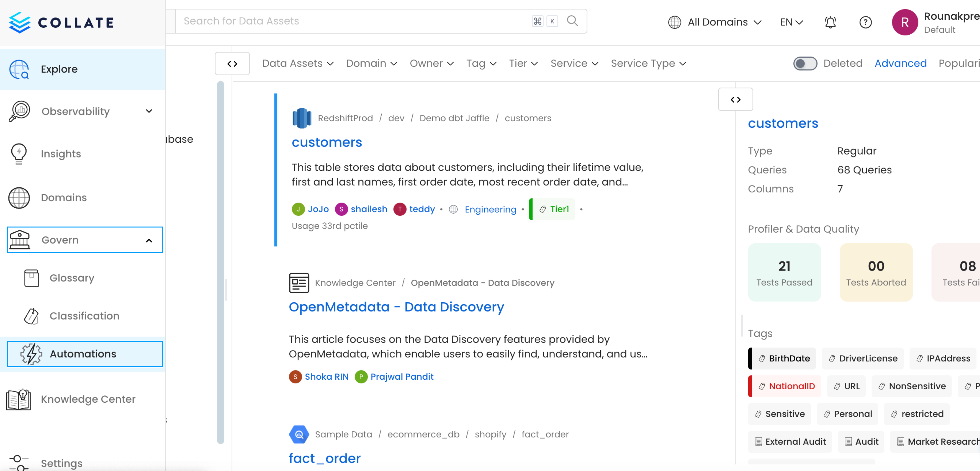Image resolution: width=980 pixels, height=471 pixels.
Task: Select the Domains globe icon in sidebar
Action: point(19,197)
